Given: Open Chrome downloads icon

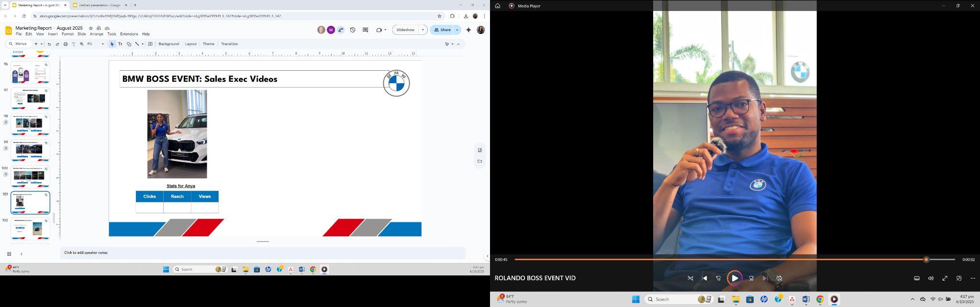Looking at the screenshot, I should [466, 16].
